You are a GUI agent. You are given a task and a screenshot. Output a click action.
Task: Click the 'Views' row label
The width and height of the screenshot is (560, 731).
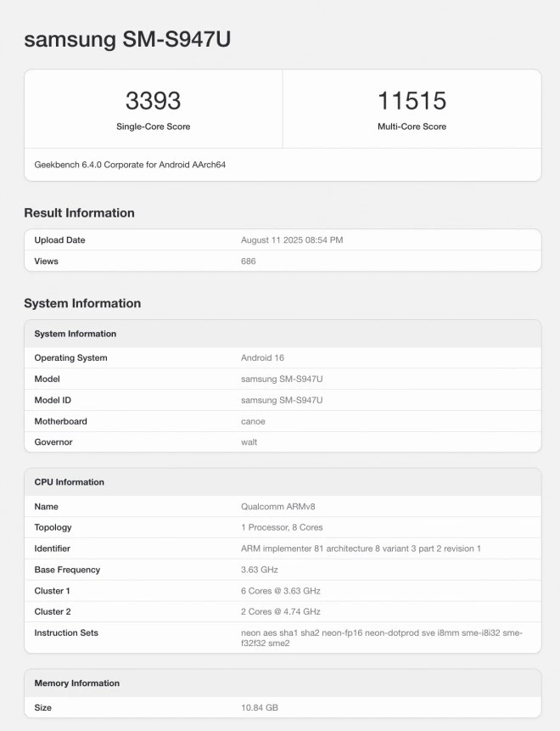click(x=46, y=261)
